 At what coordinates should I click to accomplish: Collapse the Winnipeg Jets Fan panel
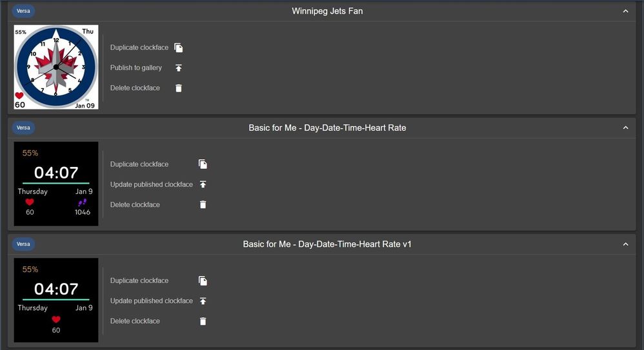tap(625, 11)
